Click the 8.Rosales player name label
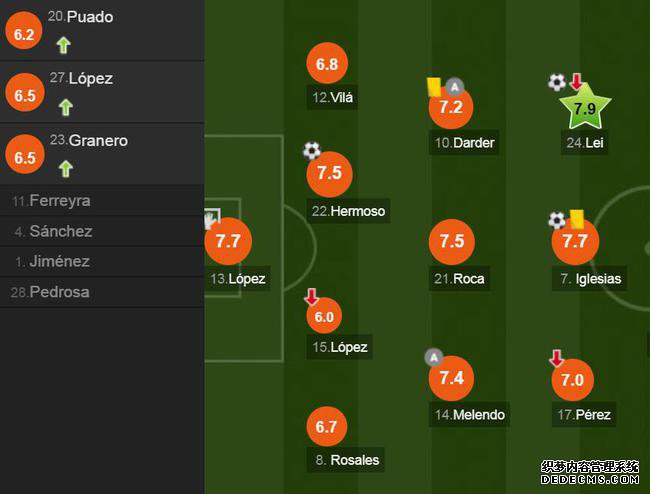Viewport: 650px width, 494px height. 346,460
